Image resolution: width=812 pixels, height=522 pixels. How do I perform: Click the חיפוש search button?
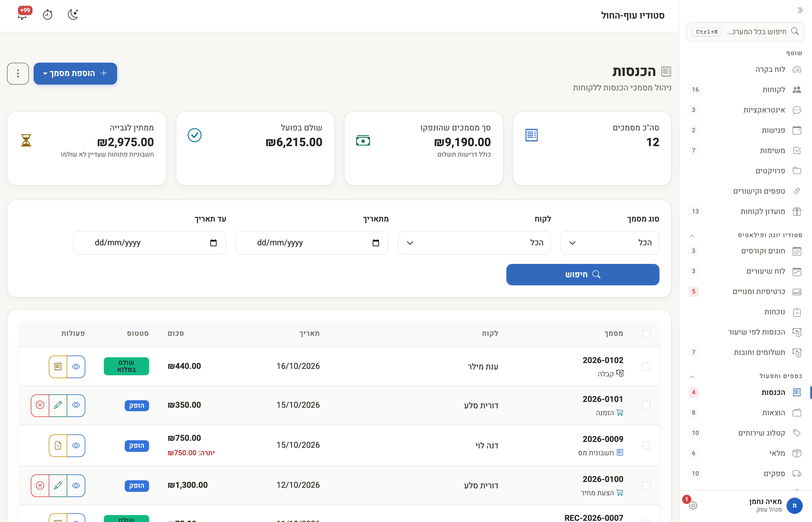click(583, 275)
